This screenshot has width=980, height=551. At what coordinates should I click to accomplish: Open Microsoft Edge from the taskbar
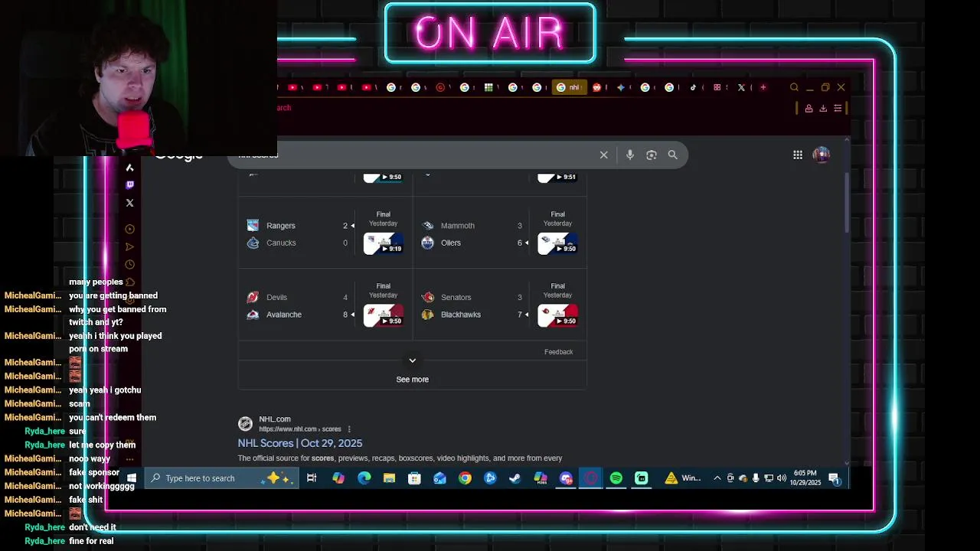(x=364, y=478)
